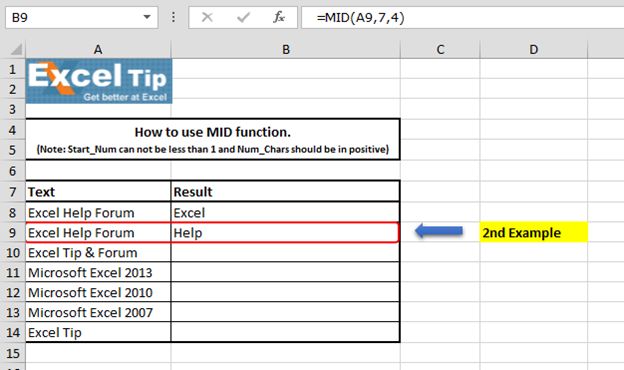Click the yellow 2nd Example cell
The height and width of the screenshot is (370, 624).
[x=534, y=232]
